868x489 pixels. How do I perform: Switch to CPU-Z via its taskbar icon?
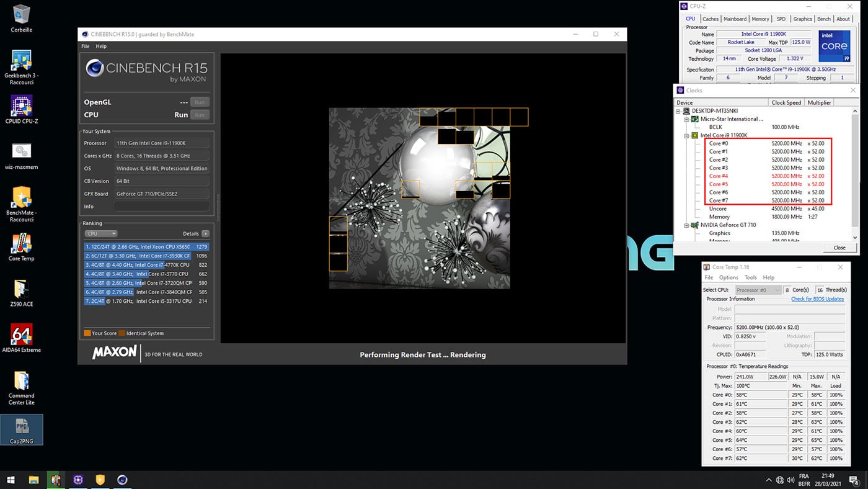[78, 480]
